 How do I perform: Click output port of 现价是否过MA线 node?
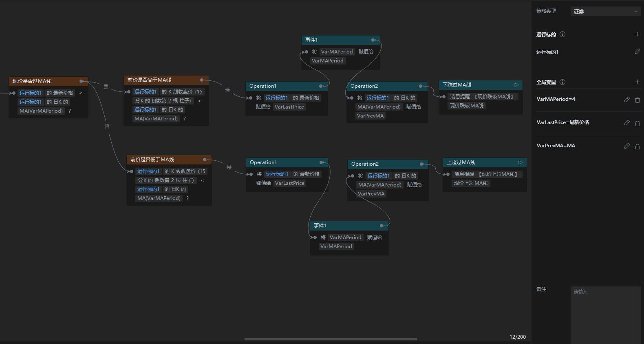(x=82, y=81)
